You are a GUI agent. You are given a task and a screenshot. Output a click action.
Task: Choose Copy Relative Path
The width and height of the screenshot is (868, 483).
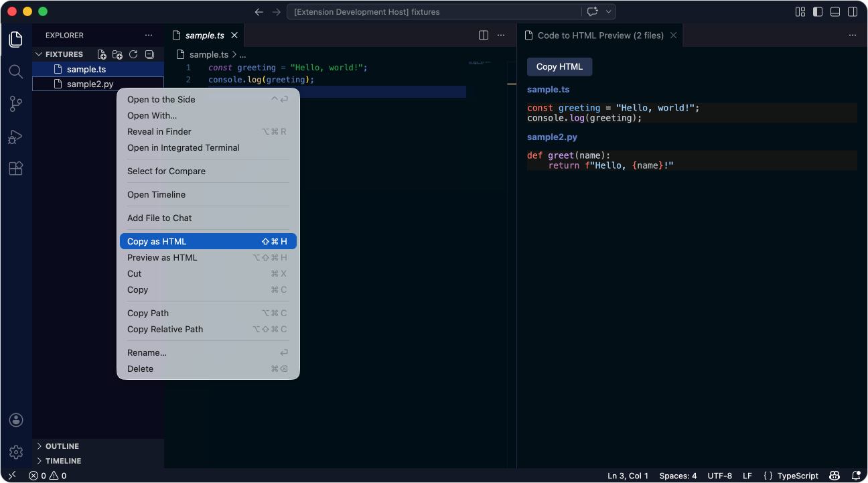coord(208,329)
